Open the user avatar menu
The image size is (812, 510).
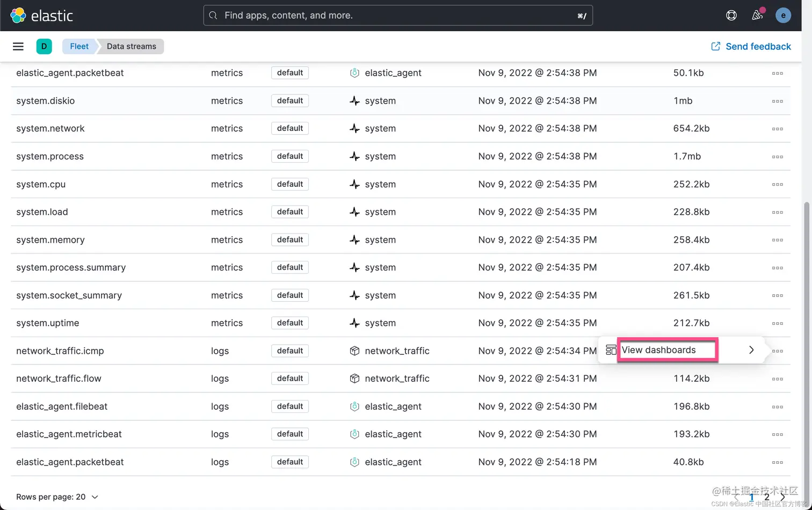(x=783, y=16)
